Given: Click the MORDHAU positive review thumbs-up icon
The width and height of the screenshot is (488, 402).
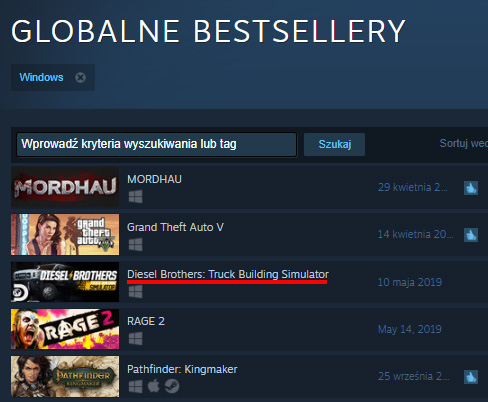Looking at the screenshot, I should (471, 188).
